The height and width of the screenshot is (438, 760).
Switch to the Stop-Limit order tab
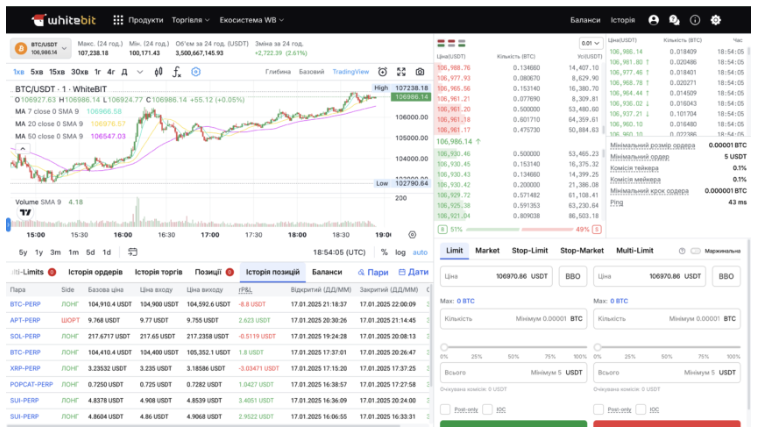tap(530, 250)
